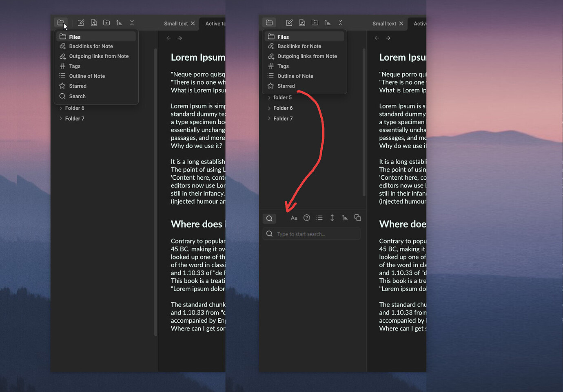Choose Outline of Note menu entry

point(86,76)
